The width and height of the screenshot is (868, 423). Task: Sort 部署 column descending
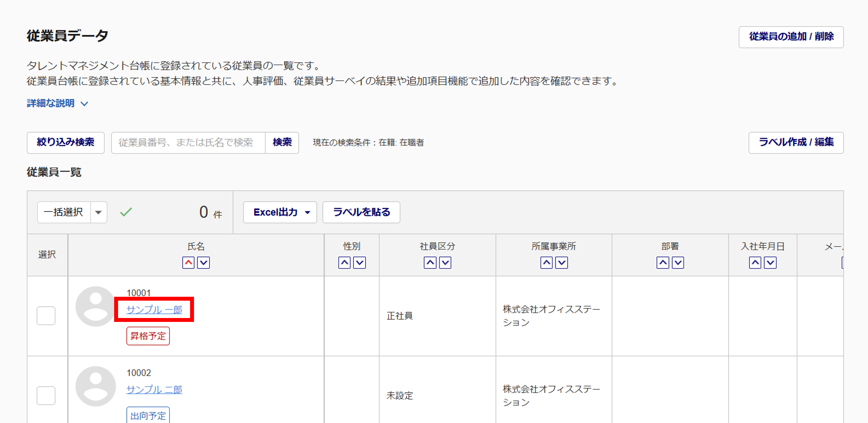pos(678,262)
